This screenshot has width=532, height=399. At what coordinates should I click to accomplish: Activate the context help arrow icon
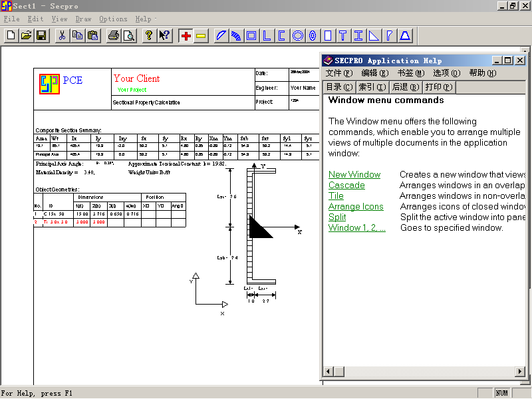[x=164, y=36]
